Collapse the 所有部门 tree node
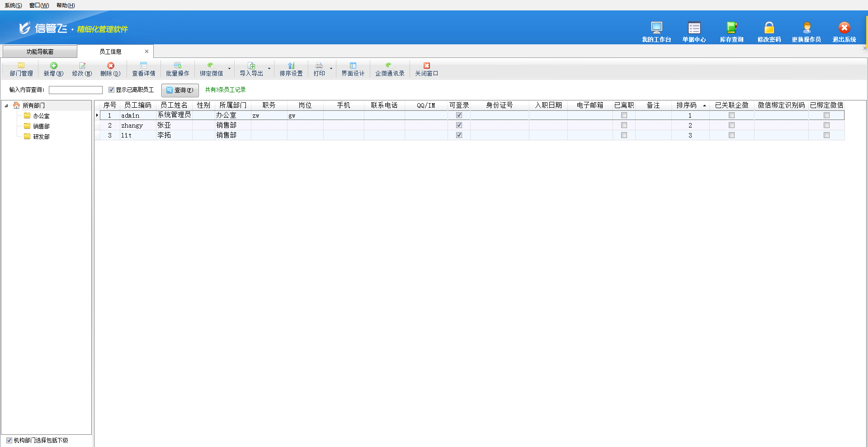 point(6,106)
